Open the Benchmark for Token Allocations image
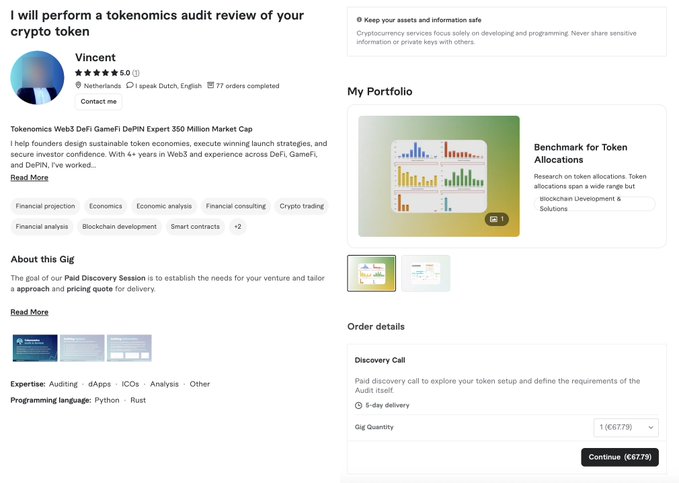This screenshot has width=679, height=483. click(x=438, y=176)
